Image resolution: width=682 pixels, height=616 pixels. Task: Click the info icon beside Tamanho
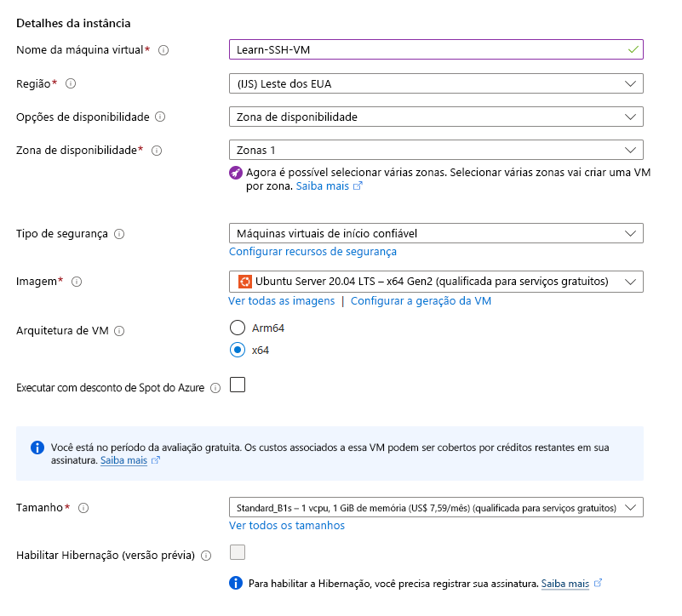click(x=81, y=507)
